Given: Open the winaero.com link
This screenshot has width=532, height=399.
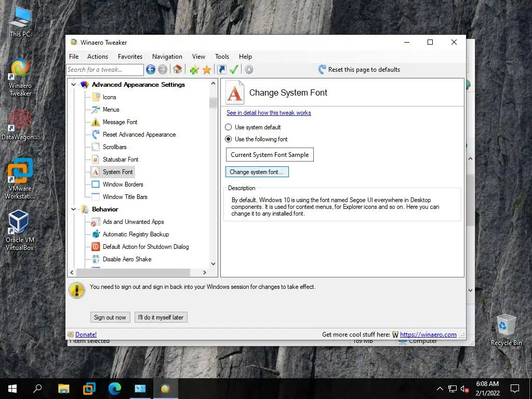Looking at the screenshot, I should tap(428, 335).
